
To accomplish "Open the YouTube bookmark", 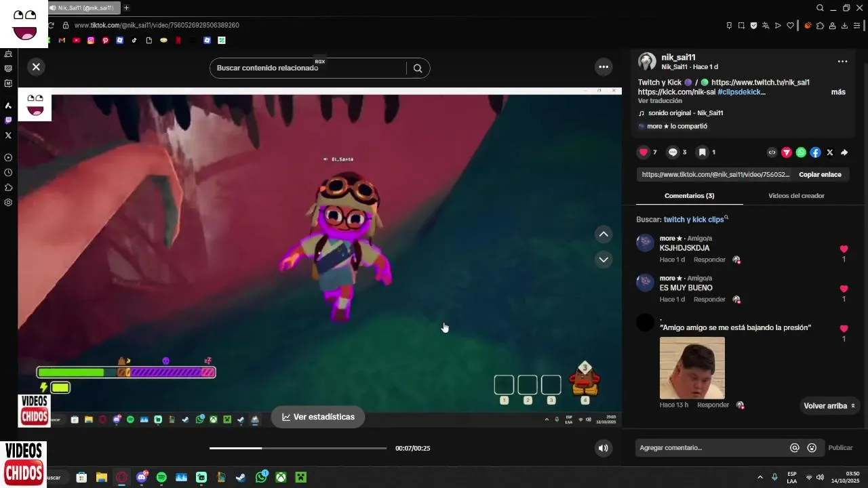I will 76,40.
